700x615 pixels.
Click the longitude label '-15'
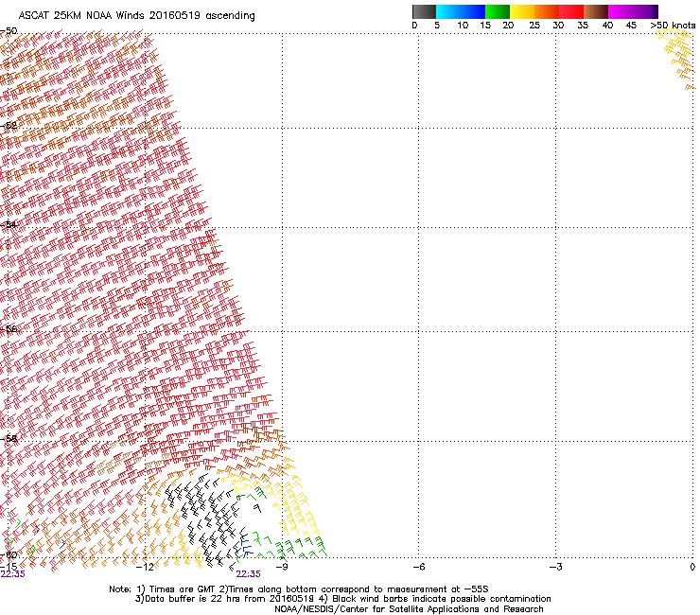9,567
